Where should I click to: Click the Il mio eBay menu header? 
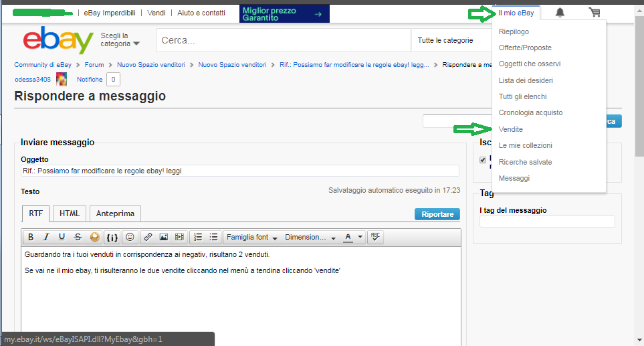point(516,13)
